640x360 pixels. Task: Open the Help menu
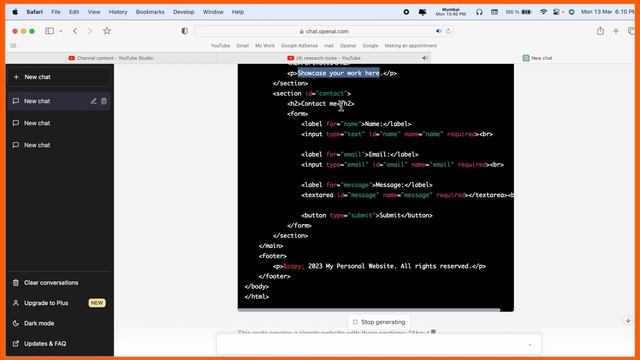tap(238, 12)
